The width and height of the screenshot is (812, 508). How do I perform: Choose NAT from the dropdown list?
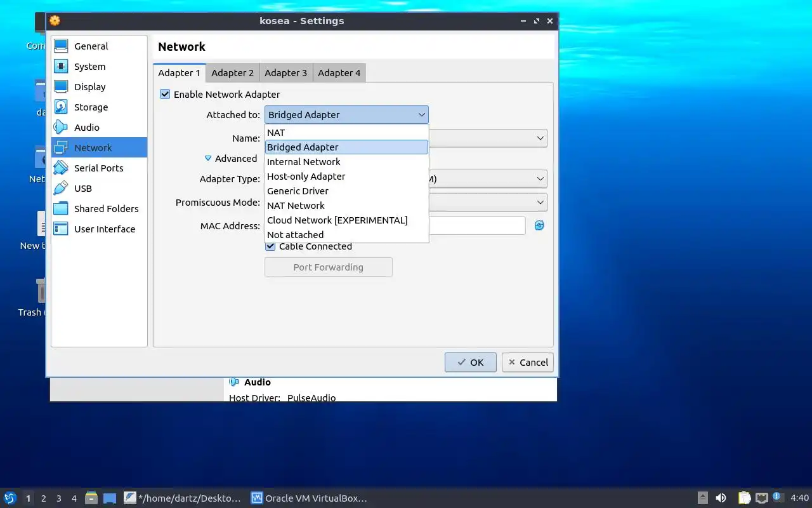pyautogui.click(x=346, y=133)
